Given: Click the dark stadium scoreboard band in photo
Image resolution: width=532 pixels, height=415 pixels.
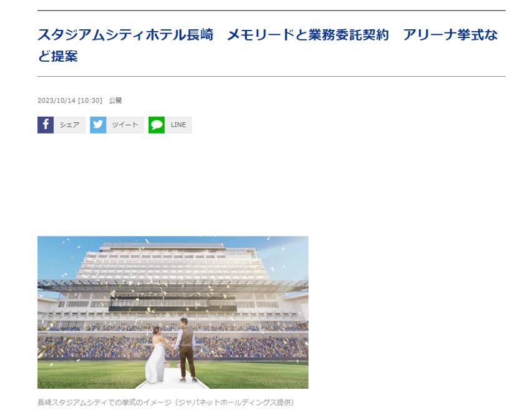Looking at the screenshot, I should 172,308.
